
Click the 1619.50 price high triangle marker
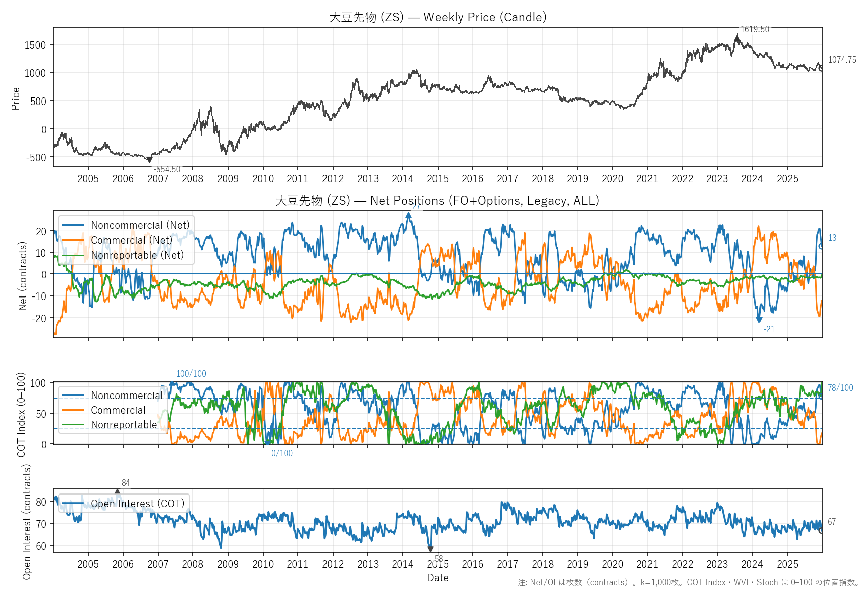click(737, 36)
